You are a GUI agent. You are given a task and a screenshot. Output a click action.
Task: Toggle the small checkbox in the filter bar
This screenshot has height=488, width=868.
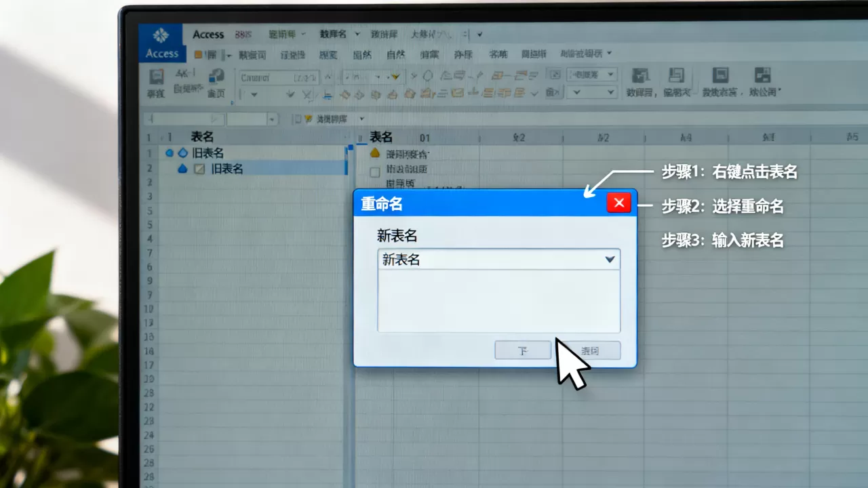(x=296, y=119)
